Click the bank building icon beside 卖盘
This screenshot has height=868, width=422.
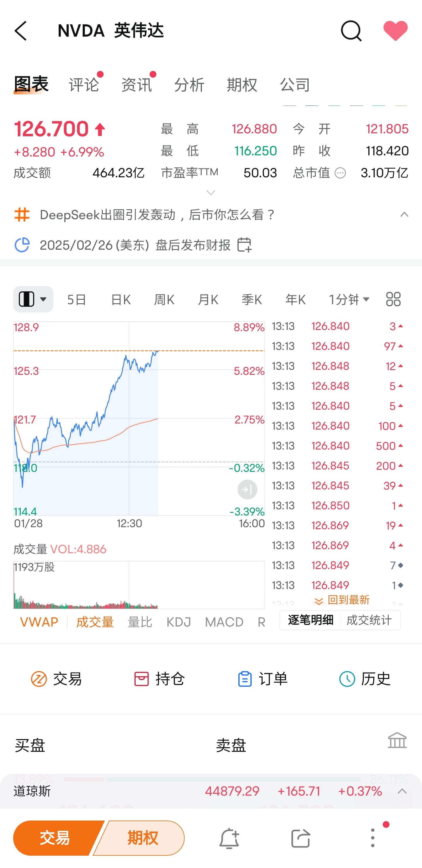tap(397, 740)
